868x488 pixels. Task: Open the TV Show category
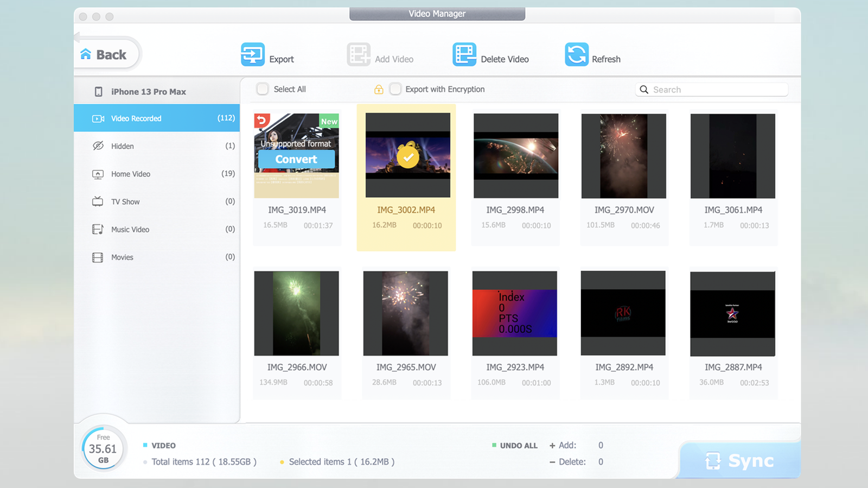point(157,201)
